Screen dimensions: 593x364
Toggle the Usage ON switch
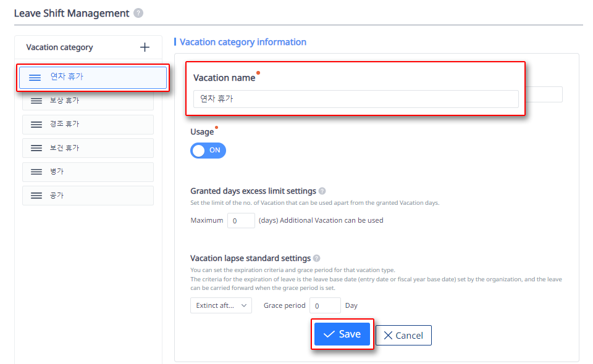click(208, 151)
